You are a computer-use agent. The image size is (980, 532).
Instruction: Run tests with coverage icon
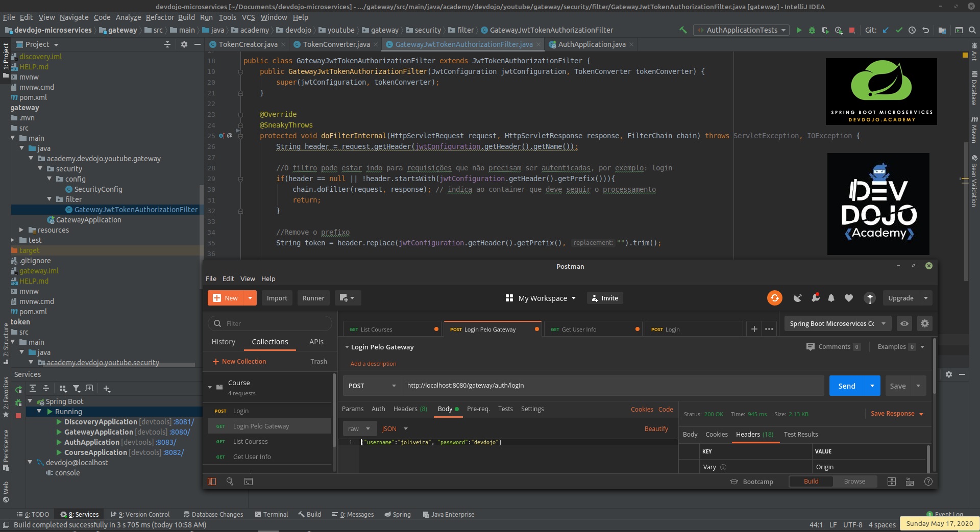(825, 30)
